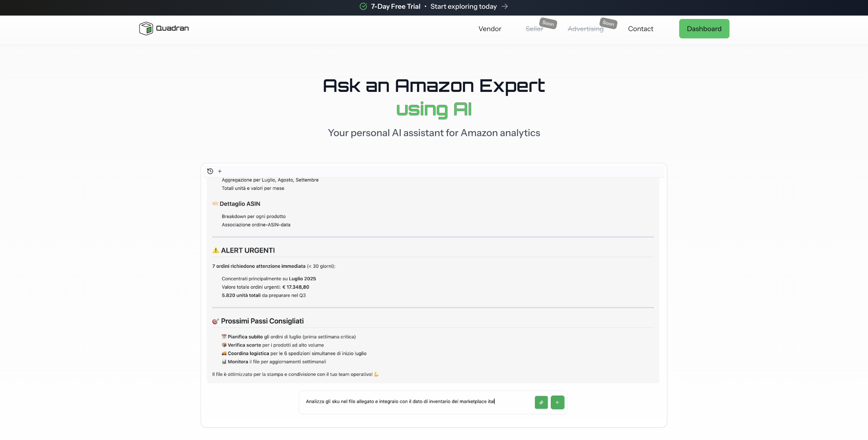Focus the chat message input field

point(417,402)
